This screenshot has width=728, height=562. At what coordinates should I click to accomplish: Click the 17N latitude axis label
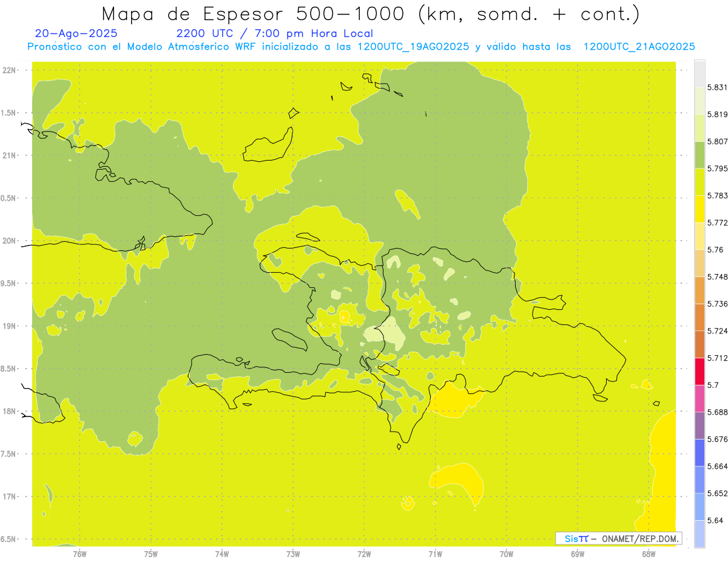click(9, 497)
